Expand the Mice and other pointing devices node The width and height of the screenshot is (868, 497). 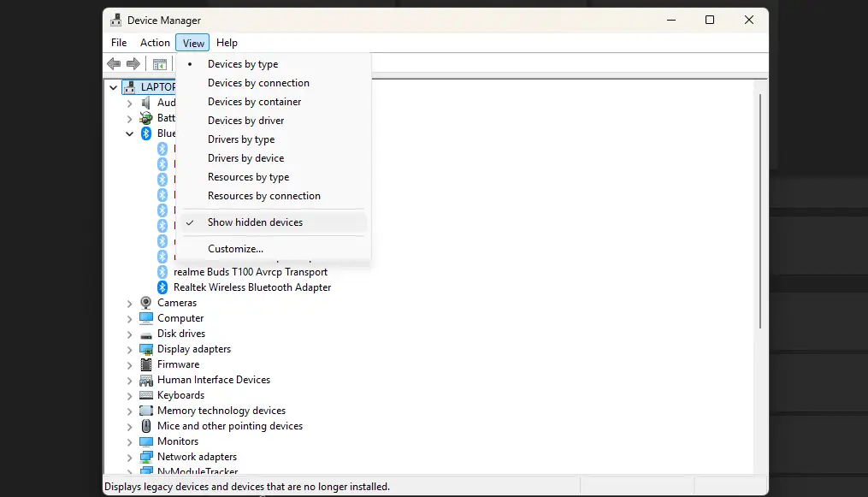point(129,426)
